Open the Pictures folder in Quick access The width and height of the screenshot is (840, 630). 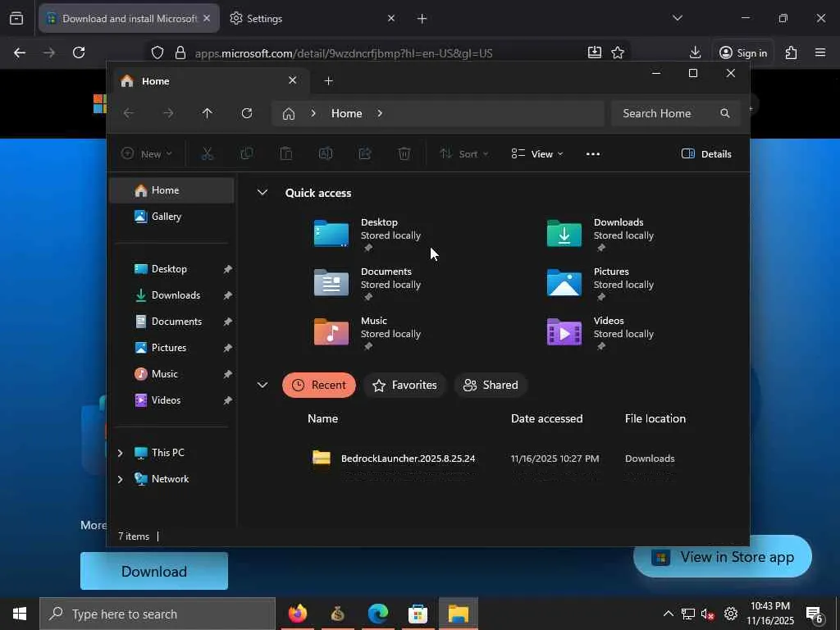[601, 283]
